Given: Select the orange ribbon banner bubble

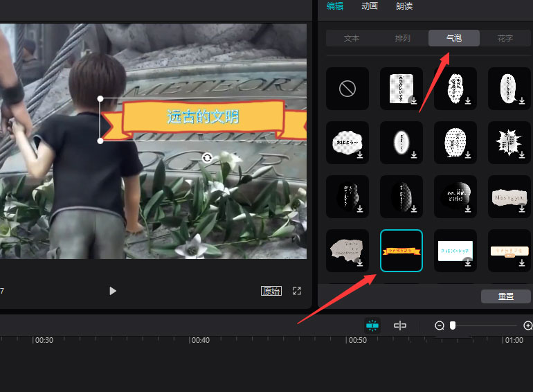Looking at the screenshot, I should coord(401,251).
